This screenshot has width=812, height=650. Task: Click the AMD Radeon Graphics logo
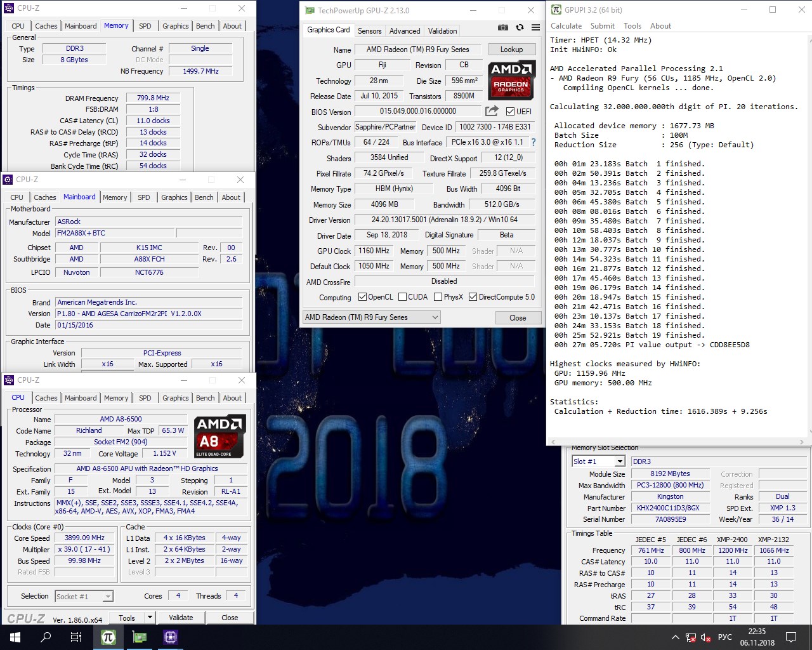click(x=511, y=80)
